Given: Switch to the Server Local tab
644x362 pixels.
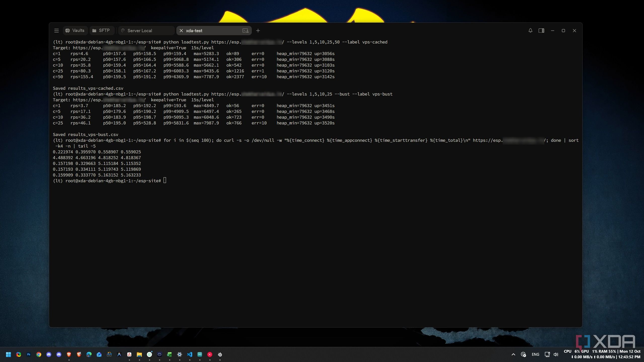Looking at the screenshot, I should click(146, 30).
